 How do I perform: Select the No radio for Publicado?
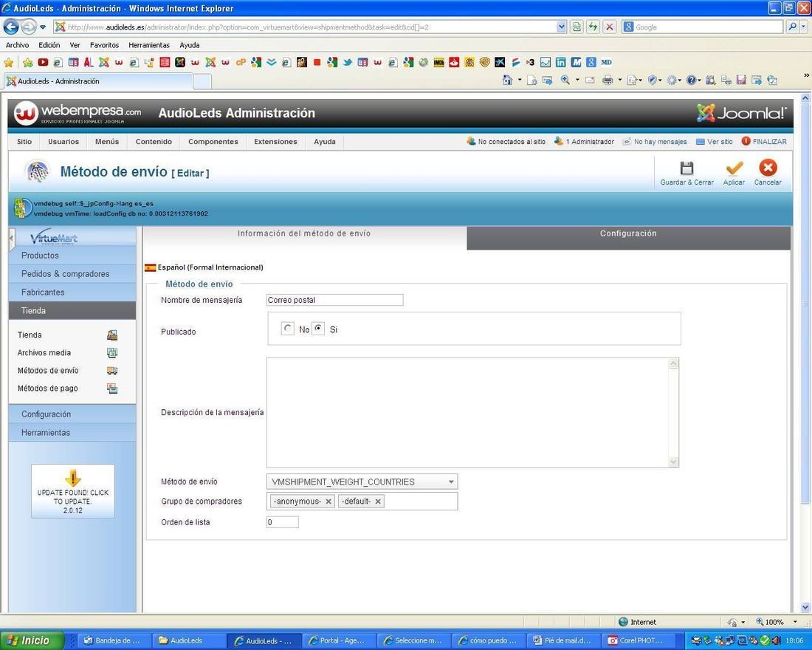coord(287,329)
